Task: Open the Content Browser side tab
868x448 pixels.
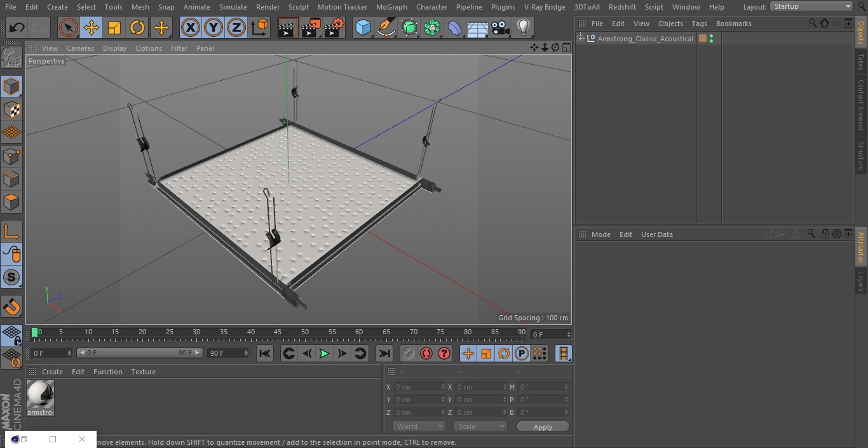Action: tap(861, 105)
